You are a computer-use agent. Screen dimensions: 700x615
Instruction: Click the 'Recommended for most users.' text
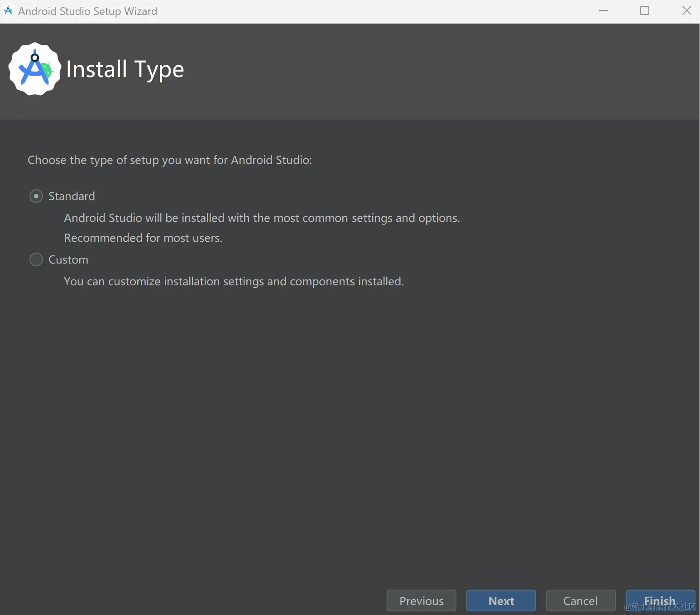pyautogui.click(x=143, y=238)
